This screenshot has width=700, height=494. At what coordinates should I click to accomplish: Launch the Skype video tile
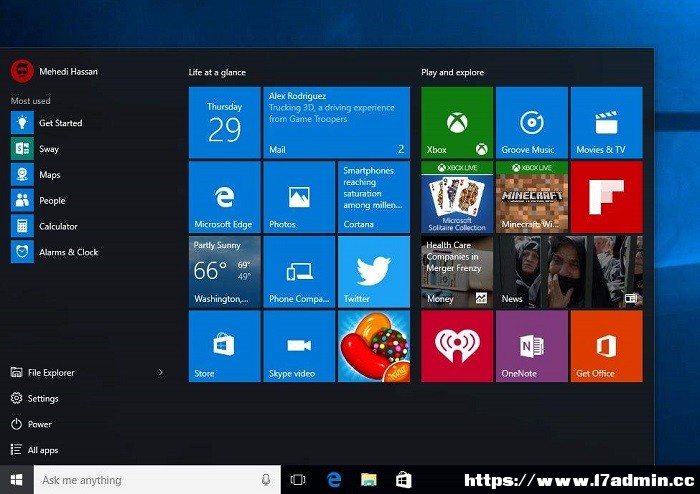299,346
